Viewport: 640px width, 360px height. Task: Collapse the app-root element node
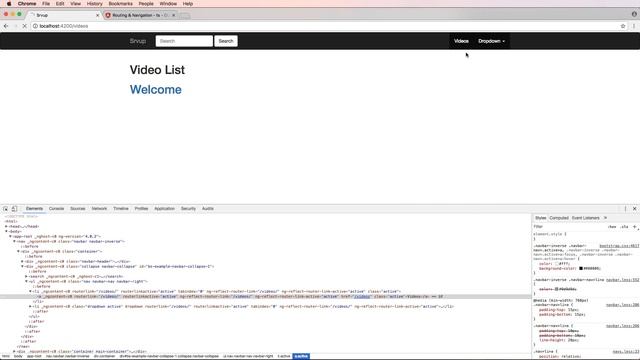[10, 236]
